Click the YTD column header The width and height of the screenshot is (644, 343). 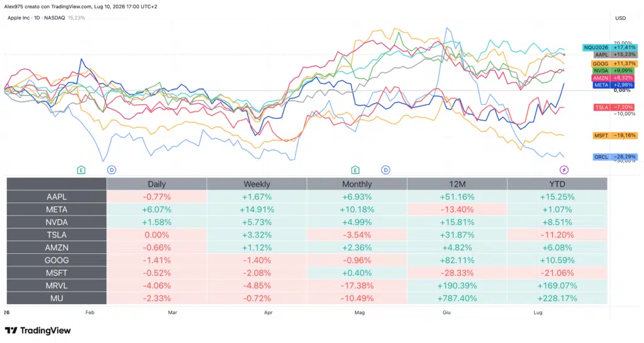(557, 184)
